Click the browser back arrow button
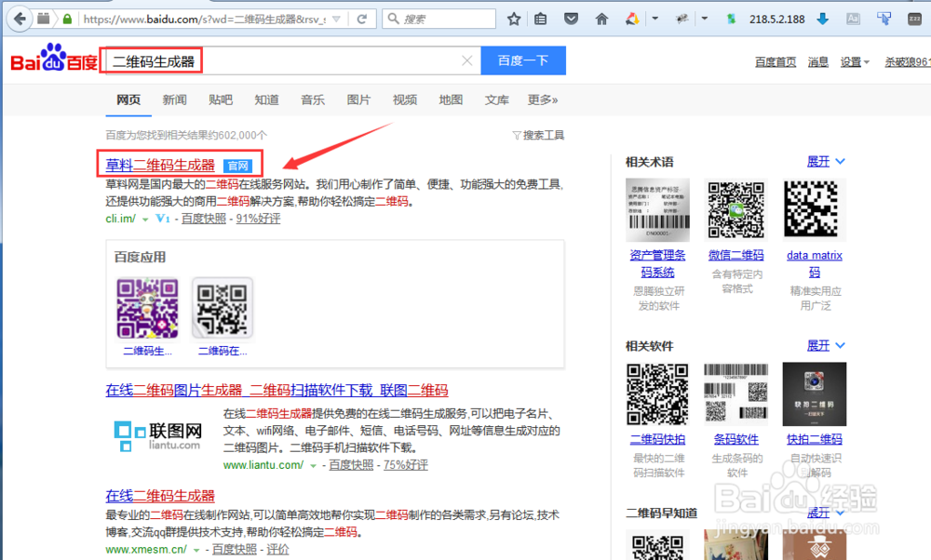 tap(20, 19)
